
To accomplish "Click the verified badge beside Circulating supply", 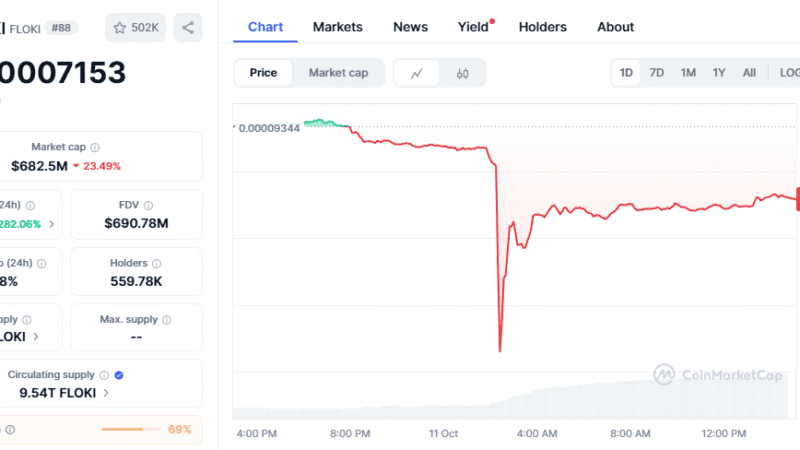I will click(119, 375).
